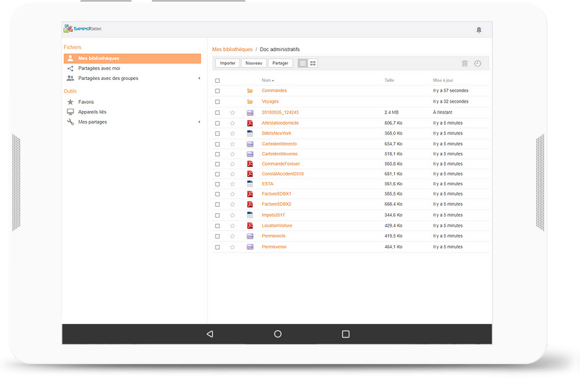
Task: Tick the checkbox for BilletsNewYork
Action: click(x=217, y=134)
